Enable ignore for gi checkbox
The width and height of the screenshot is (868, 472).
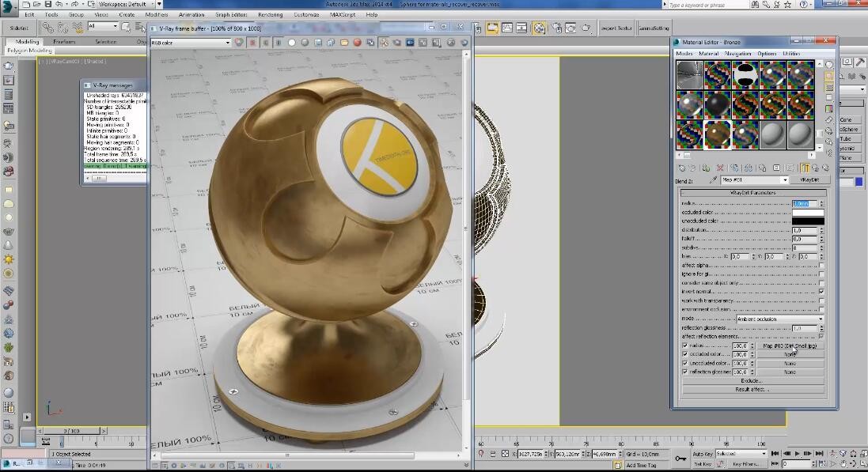pyautogui.click(x=821, y=274)
